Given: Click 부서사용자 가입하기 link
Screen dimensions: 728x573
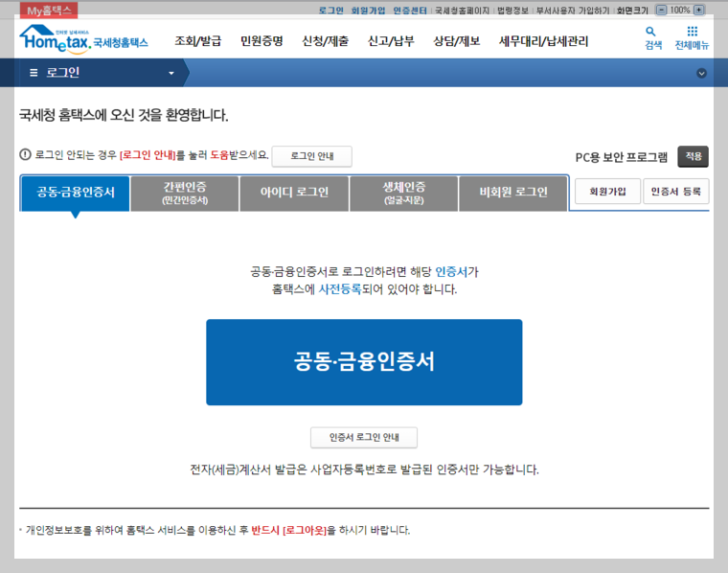Looking at the screenshot, I should pos(573,11).
